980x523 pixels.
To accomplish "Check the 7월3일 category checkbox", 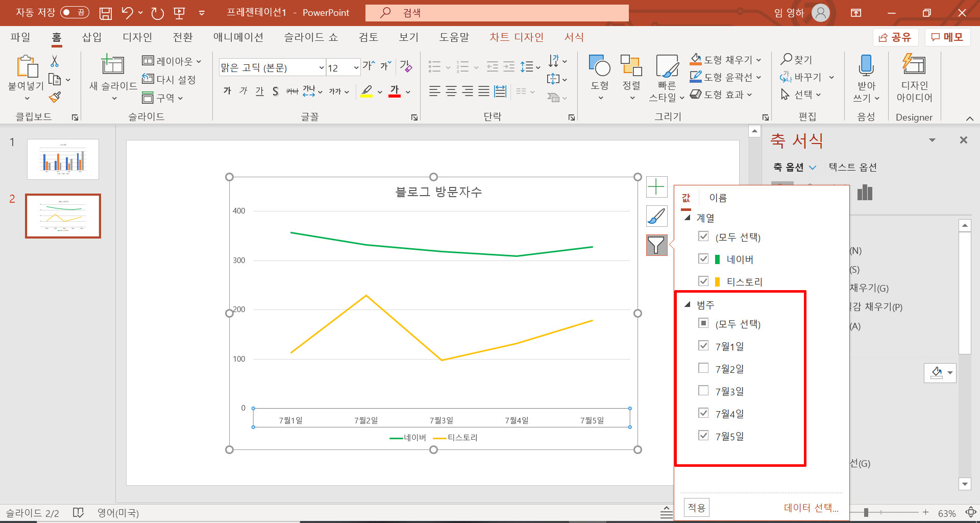I will 703,391.
